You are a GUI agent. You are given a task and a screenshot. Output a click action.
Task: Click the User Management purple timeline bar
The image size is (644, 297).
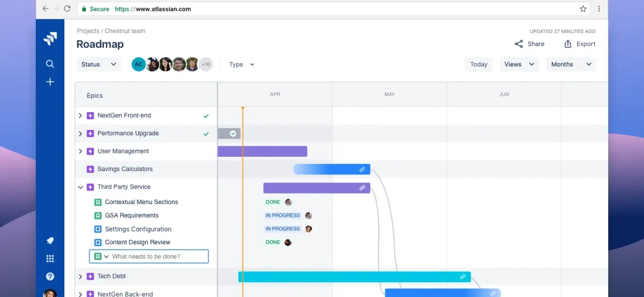pos(263,151)
